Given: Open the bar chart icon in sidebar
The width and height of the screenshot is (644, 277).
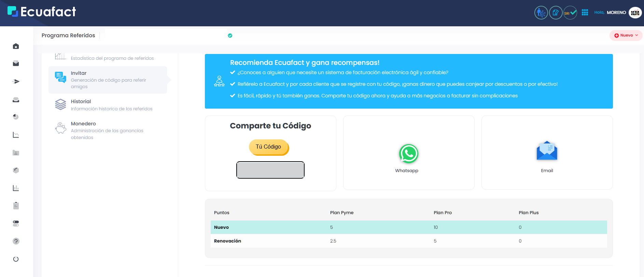Looking at the screenshot, I should click(16, 188).
